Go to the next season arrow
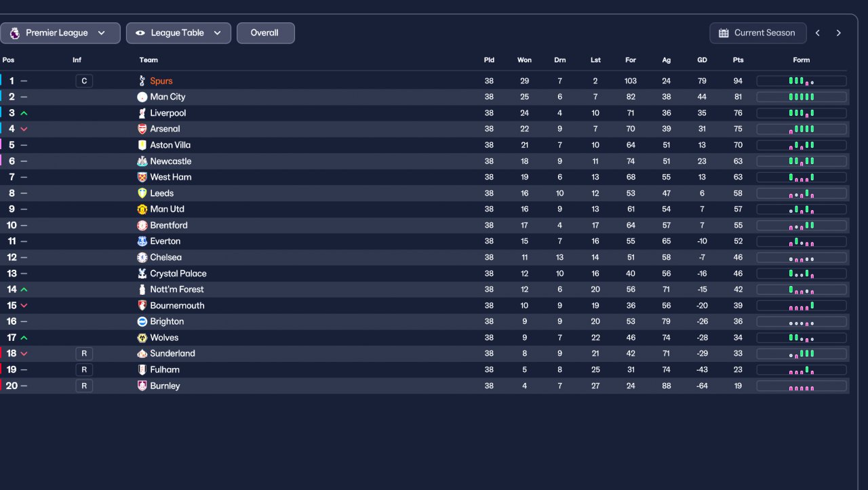This screenshot has height=490, width=868. [x=839, y=33]
